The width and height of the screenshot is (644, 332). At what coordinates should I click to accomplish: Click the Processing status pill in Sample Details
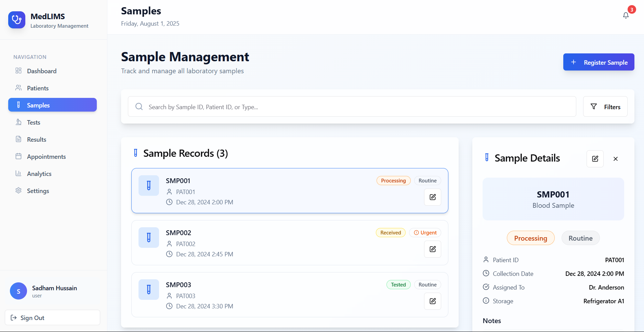531,238
